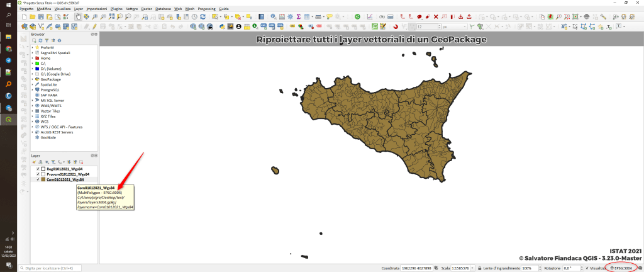The width and height of the screenshot is (644, 272).
Task: Expand the XYZ Tiles browser entry
Action: (x=32, y=116)
